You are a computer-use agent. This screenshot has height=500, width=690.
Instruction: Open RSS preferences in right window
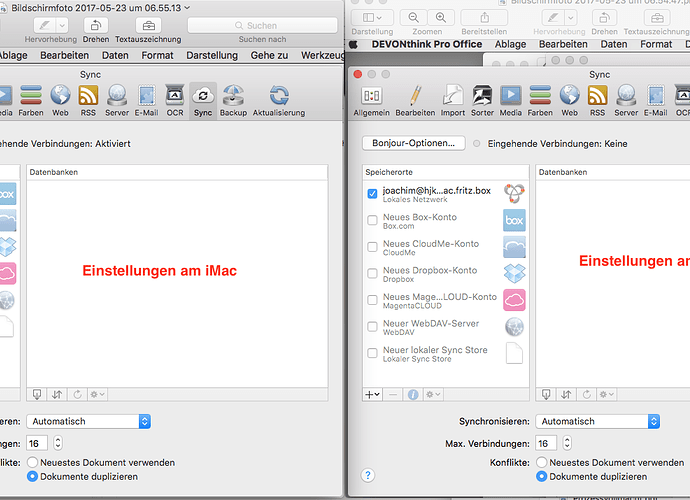pyautogui.click(x=597, y=101)
